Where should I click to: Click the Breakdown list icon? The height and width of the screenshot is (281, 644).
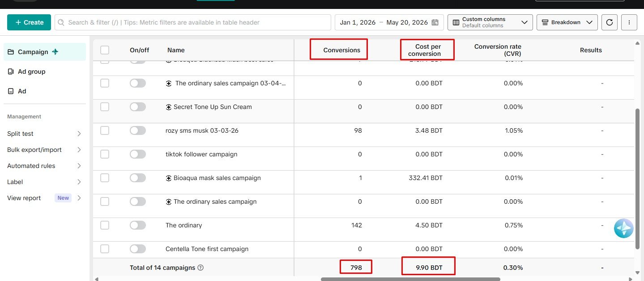point(545,22)
